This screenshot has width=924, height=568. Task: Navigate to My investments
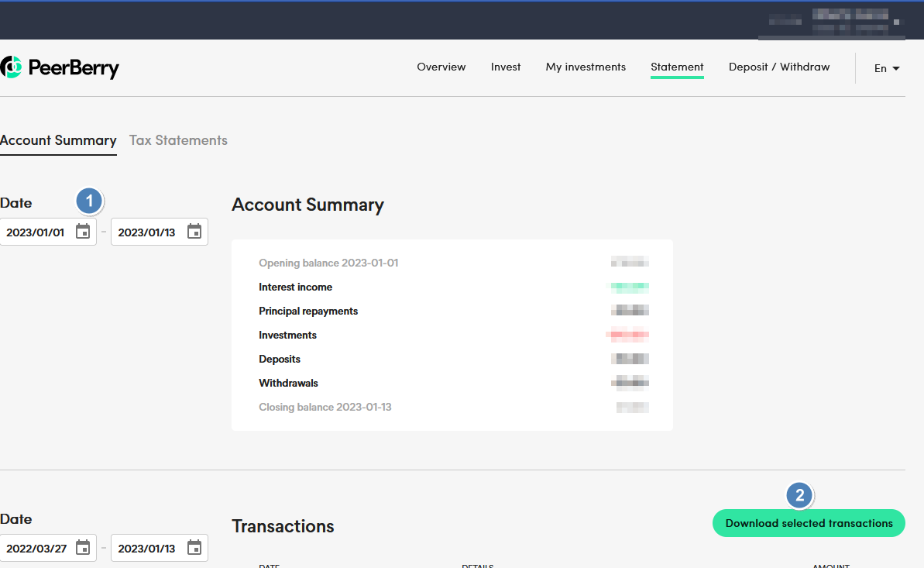(x=586, y=67)
